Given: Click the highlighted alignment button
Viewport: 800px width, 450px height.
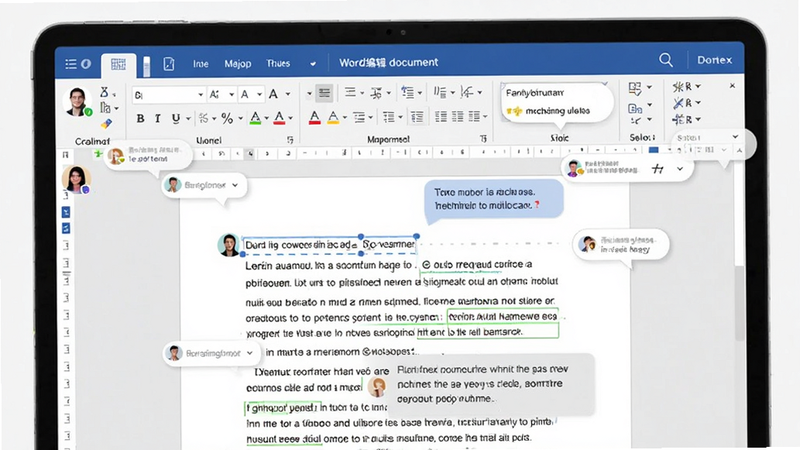Looking at the screenshot, I should pyautogui.click(x=324, y=93).
